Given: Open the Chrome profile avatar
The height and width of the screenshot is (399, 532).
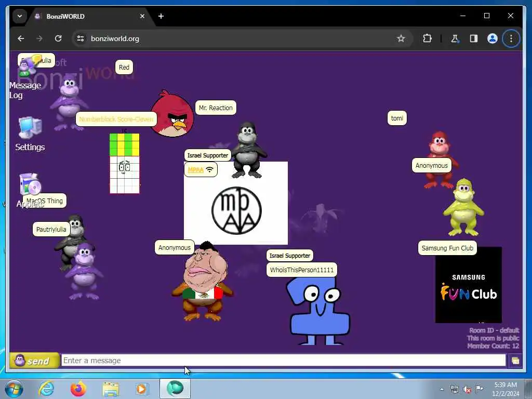Looking at the screenshot, I should click(493, 38).
